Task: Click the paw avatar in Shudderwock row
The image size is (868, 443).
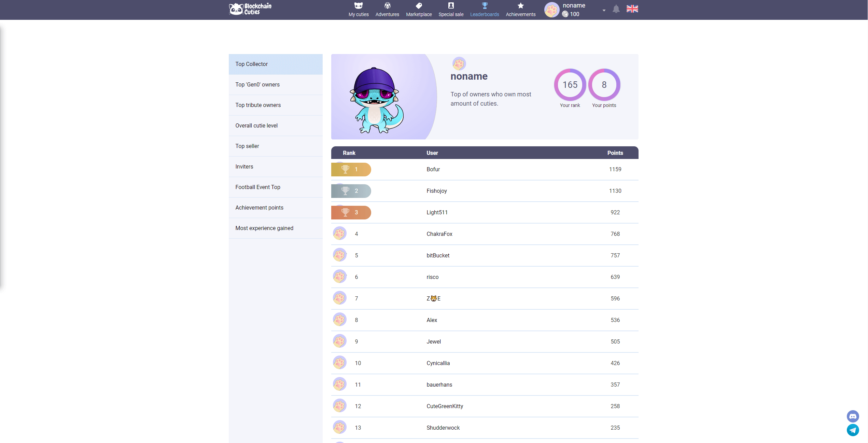Action: point(339,427)
